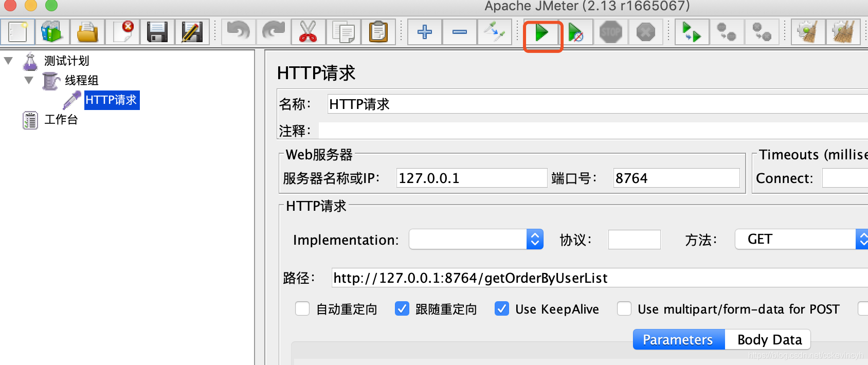Select the HTTP请求 sampler in the tree
The image size is (868, 365).
click(x=112, y=100)
